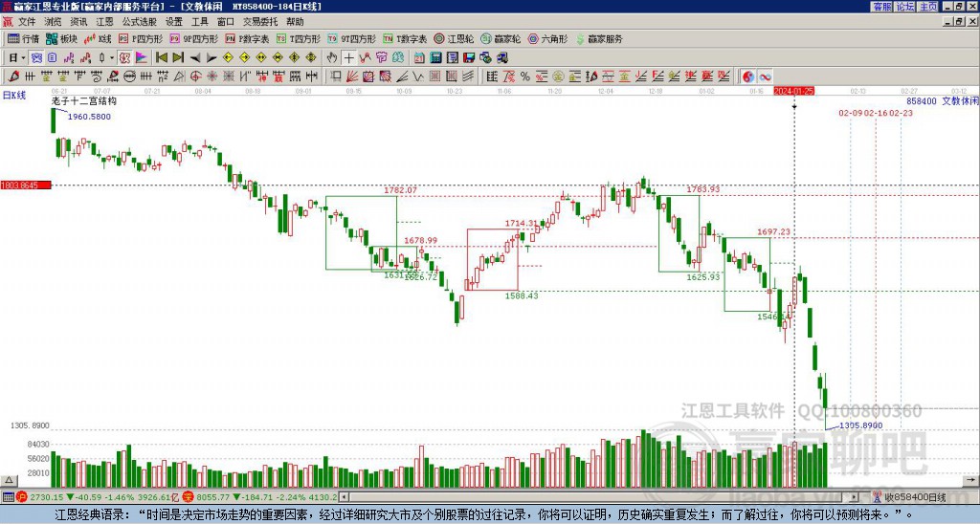Open the 9T四方形 tool
Viewport: 980px width, 524px height.
(351, 38)
